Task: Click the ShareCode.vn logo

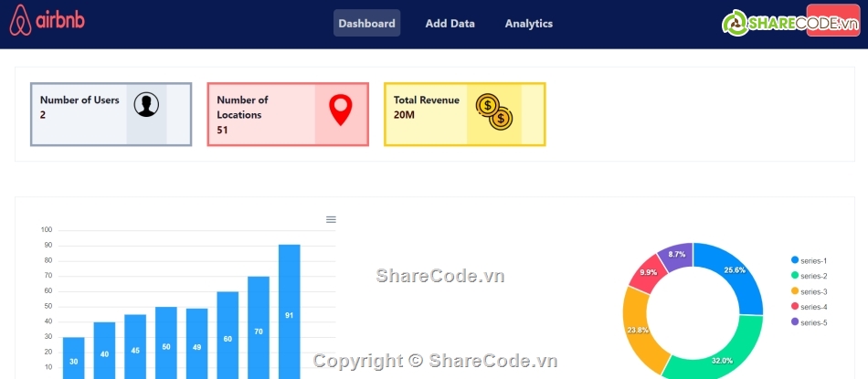Action: [x=791, y=24]
